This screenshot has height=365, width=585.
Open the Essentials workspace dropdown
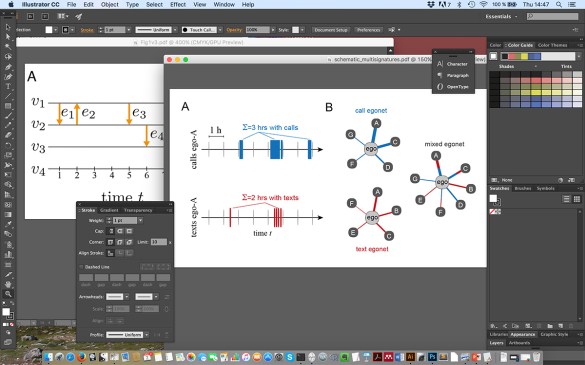pyautogui.click(x=501, y=16)
